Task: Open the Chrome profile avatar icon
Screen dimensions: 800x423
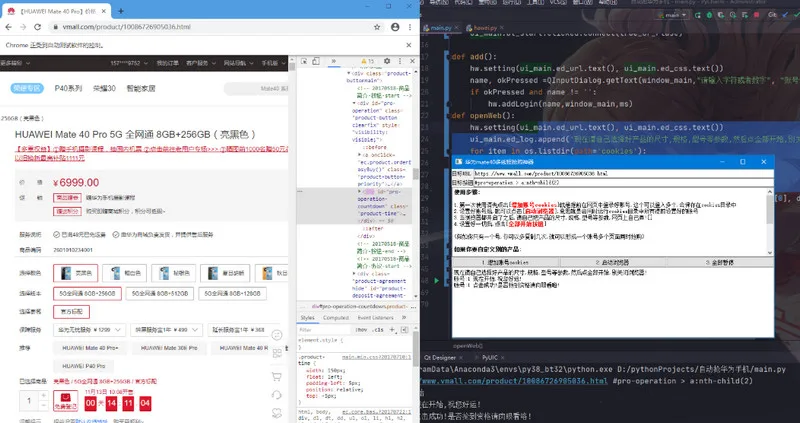Action: coord(395,27)
